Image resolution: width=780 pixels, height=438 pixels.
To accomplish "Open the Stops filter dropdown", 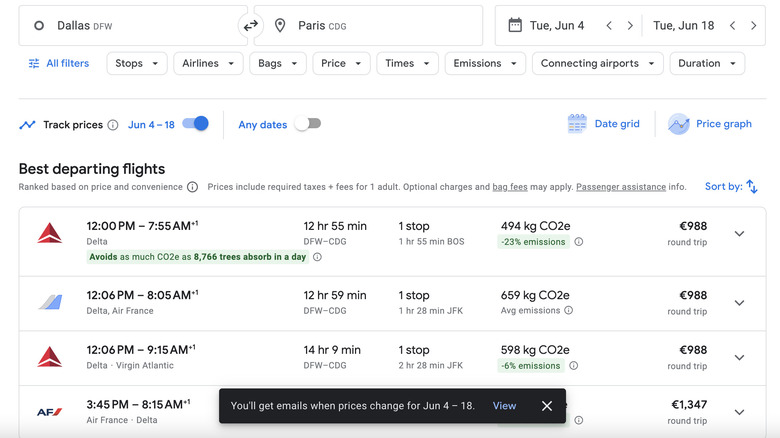I will 136,63.
